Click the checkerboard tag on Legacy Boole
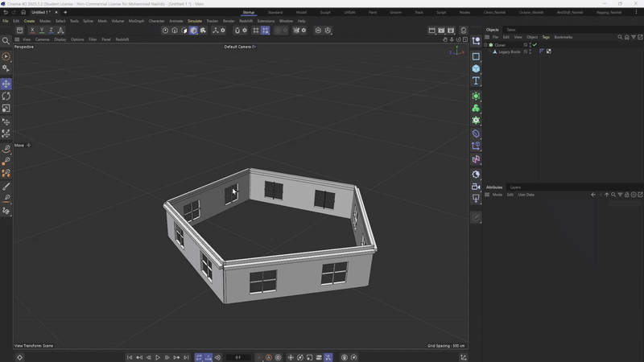Image resolution: width=644 pixels, height=362 pixels. tap(549, 51)
